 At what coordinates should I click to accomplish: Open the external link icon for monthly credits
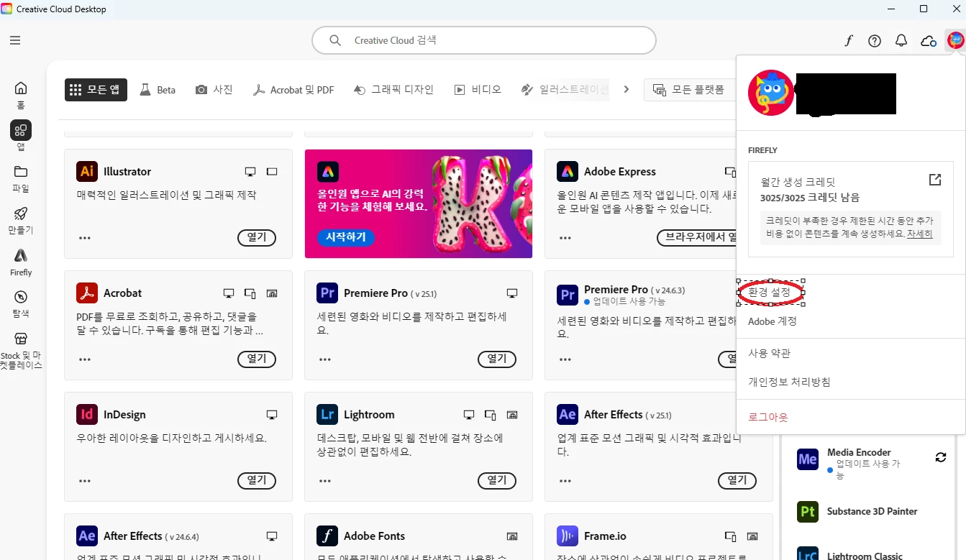click(x=935, y=180)
